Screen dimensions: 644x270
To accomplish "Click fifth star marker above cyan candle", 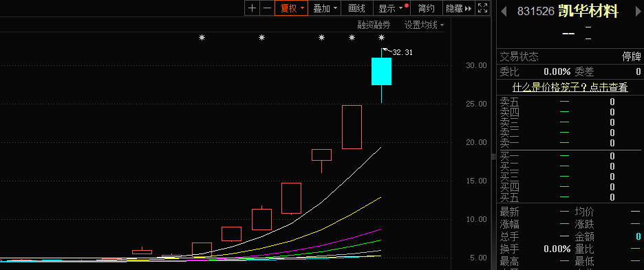I will click(382, 38).
